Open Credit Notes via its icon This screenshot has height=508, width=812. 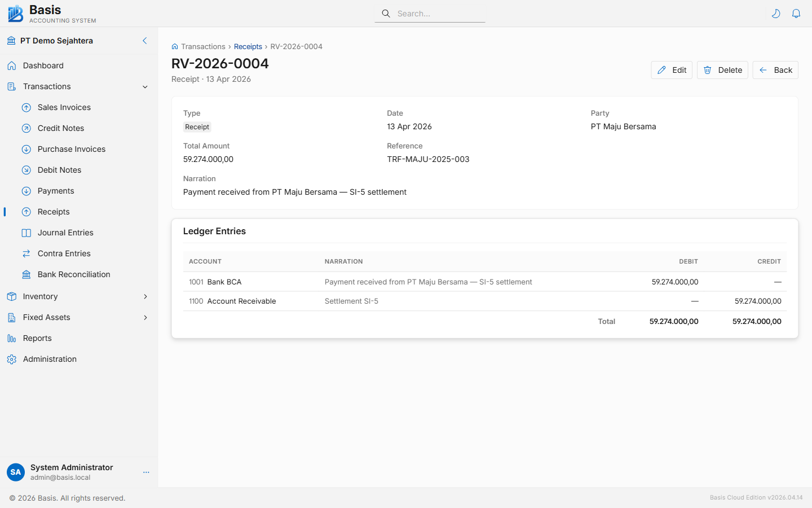[27, 128]
